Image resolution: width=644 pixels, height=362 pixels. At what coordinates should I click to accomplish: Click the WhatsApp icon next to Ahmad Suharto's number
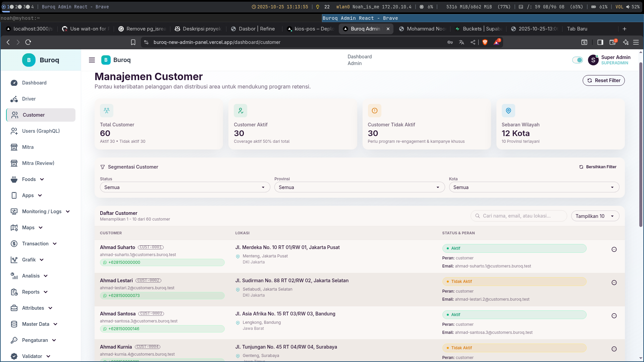[x=104, y=262]
